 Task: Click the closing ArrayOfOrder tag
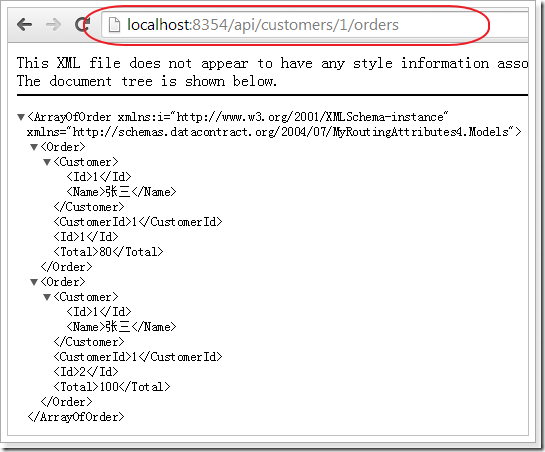(x=76, y=417)
